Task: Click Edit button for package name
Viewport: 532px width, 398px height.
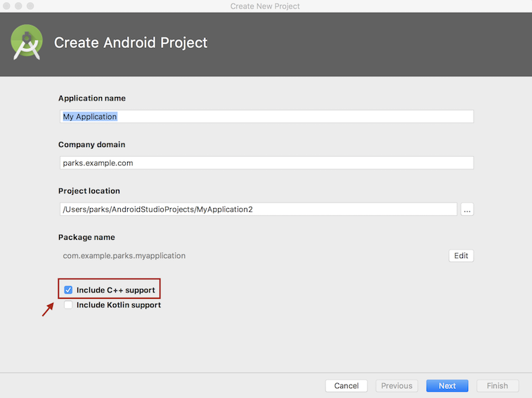Action: [461, 256]
